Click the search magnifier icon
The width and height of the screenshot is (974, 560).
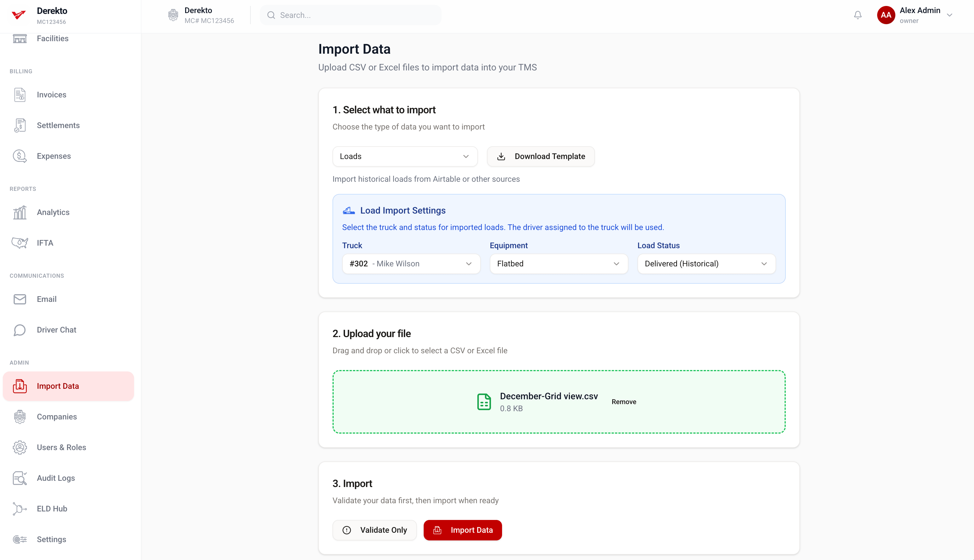point(271,15)
